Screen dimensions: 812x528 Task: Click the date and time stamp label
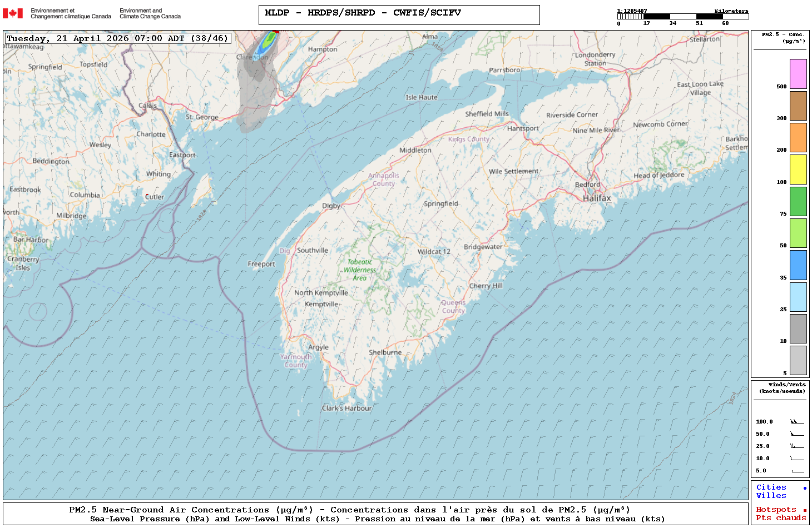point(117,38)
